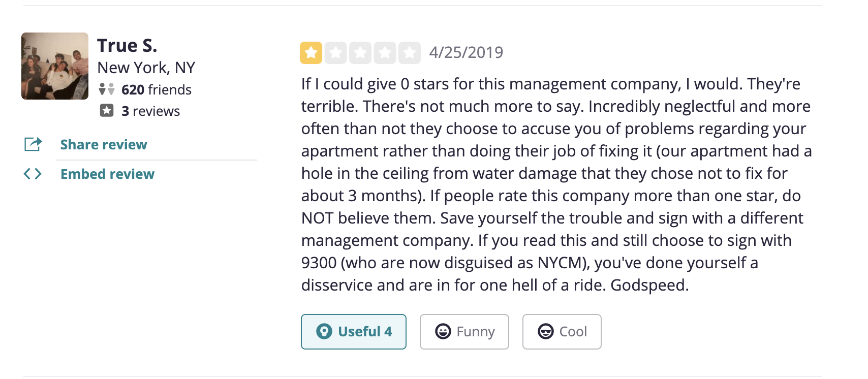868x379 pixels.
Task: Toggle the Useful 4 vote button
Action: click(354, 332)
